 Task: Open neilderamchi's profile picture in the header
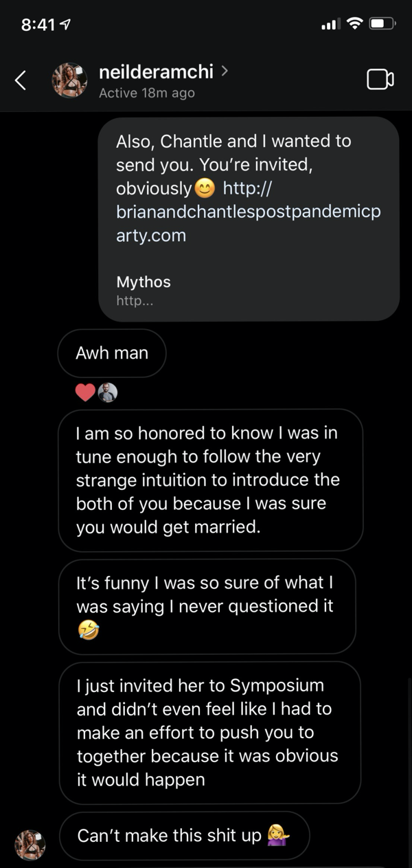click(x=69, y=80)
